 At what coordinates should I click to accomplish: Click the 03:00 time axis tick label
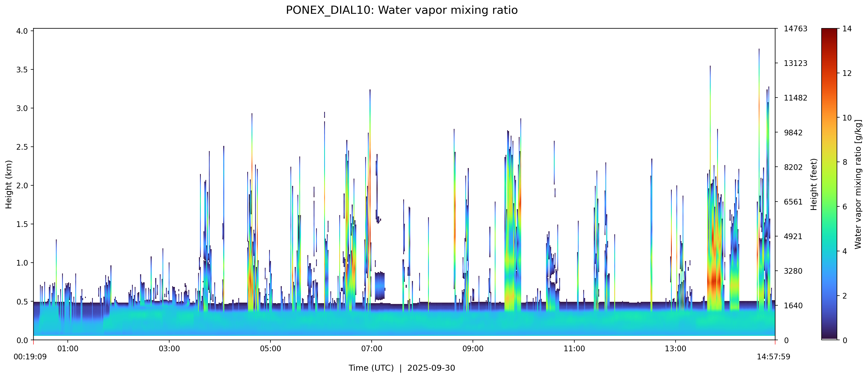pyautogui.click(x=169, y=349)
